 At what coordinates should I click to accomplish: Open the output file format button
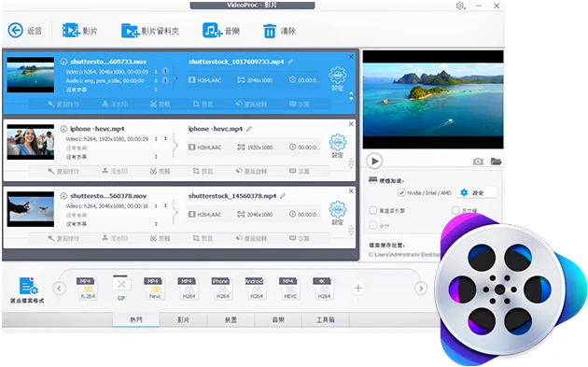pos(27,290)
